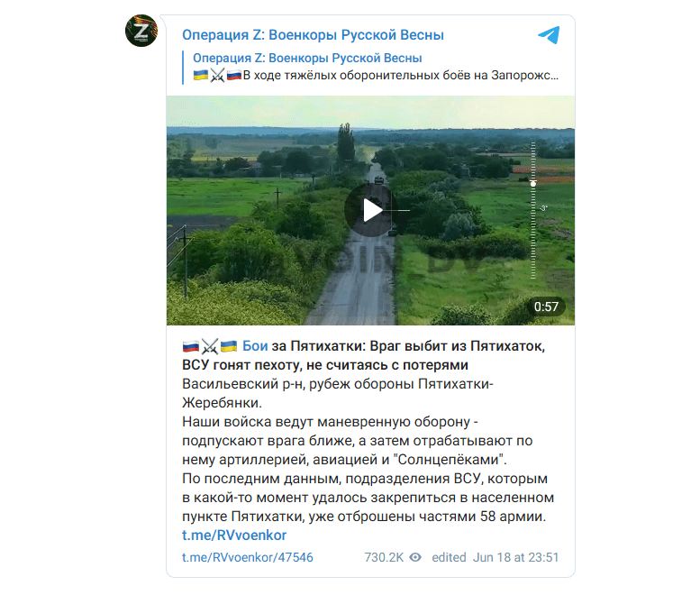Click the 730.2K view counter
The height and width of the screenshot is (595, 700).
pos(384,557)
